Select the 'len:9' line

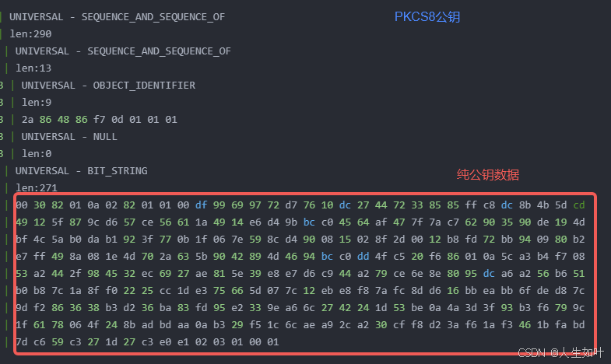37,103
